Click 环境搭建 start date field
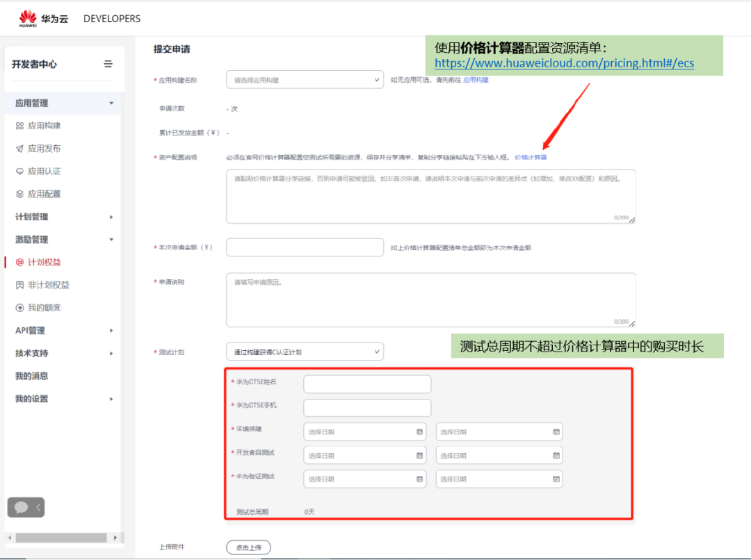Screen dimensions: 751x560 tap(365, 431)
